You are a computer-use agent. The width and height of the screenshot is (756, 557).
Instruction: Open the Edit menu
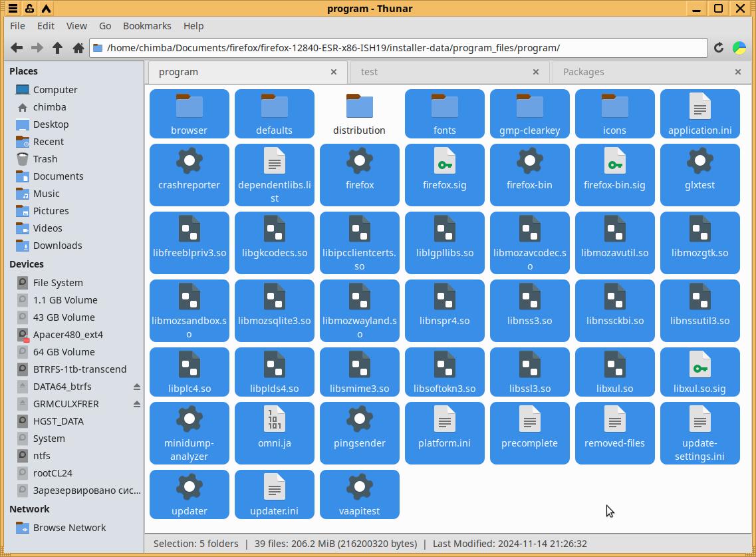[46, 26]
